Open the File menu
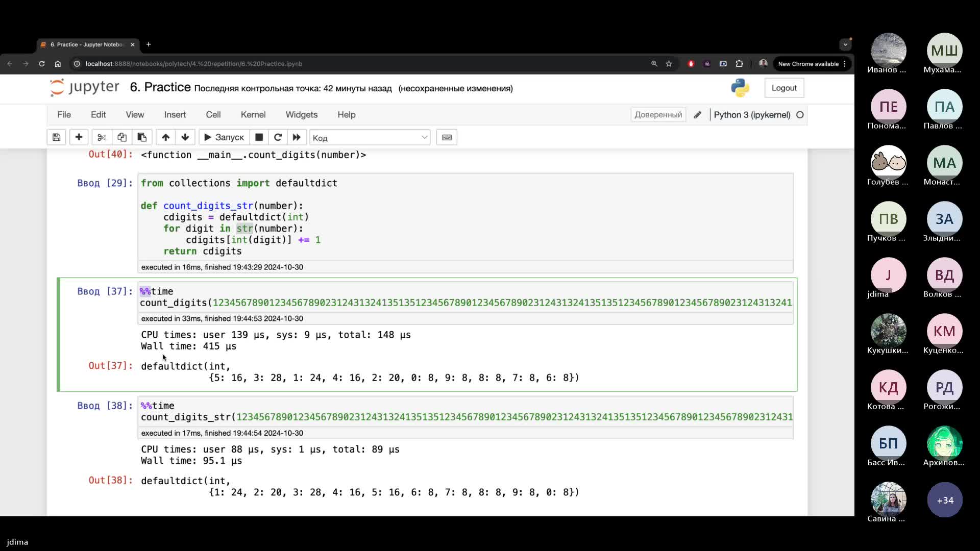Viewport: 980px width, 551px height. tap(64, 115)
